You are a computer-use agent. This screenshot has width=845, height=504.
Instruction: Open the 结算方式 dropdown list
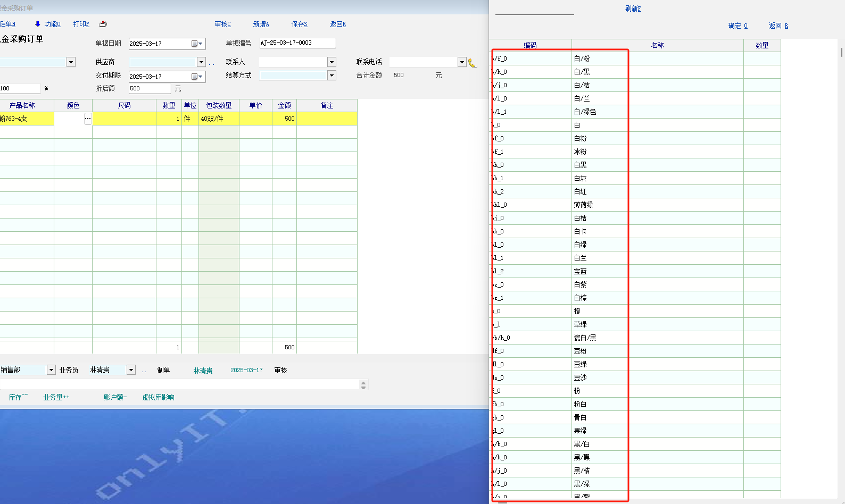pos(332,75)
